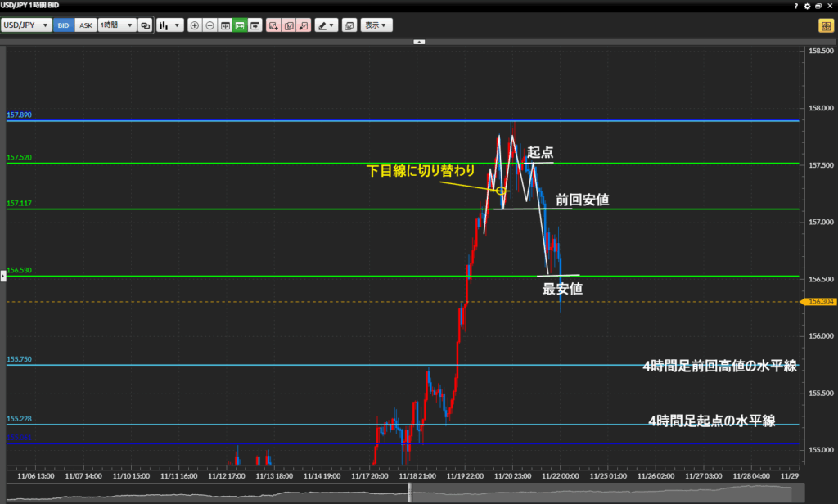Click the yellow crosshair button at top right
Viewport: 838px width, 504px height.
click(x=825, y=25)
